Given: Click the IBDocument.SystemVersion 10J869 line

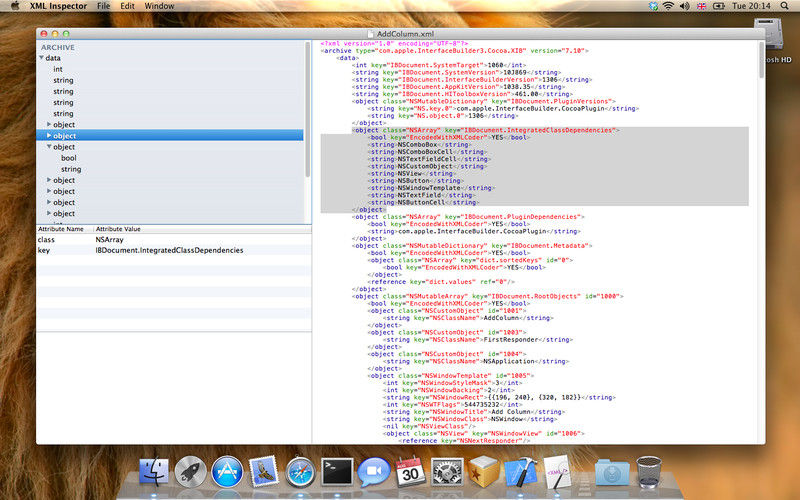Looking at the screenshot, I should tap(456, 72).
